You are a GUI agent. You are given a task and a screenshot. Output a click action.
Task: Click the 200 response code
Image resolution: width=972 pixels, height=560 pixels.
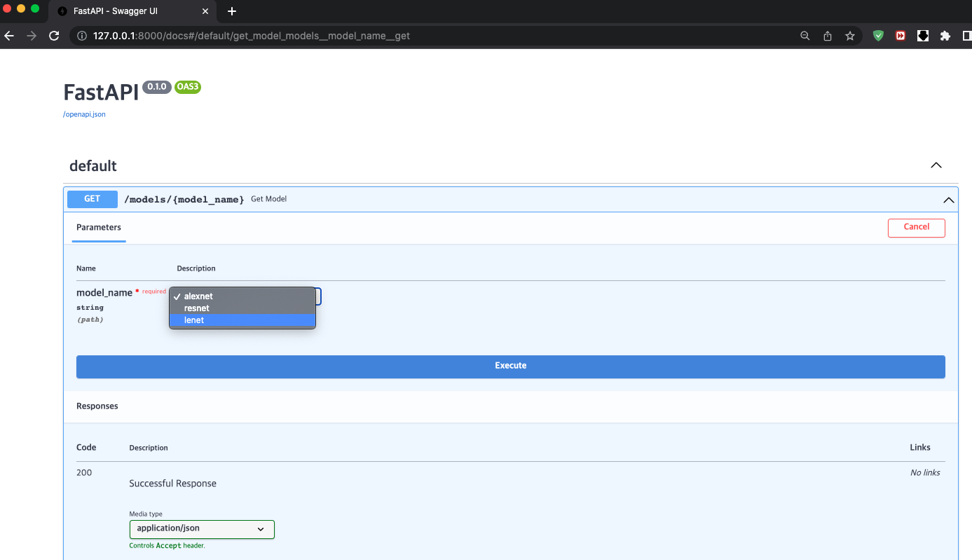click(x=84, y=472)
